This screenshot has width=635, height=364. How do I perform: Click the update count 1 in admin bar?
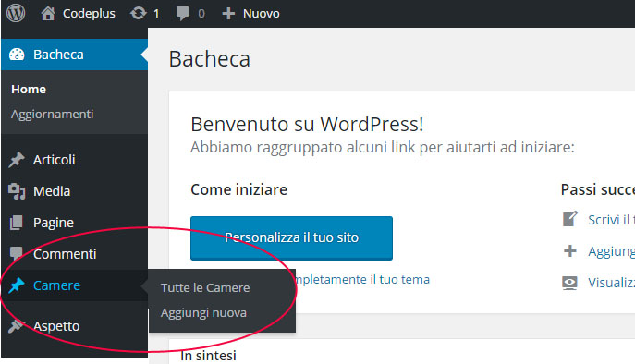coord(156,14)
